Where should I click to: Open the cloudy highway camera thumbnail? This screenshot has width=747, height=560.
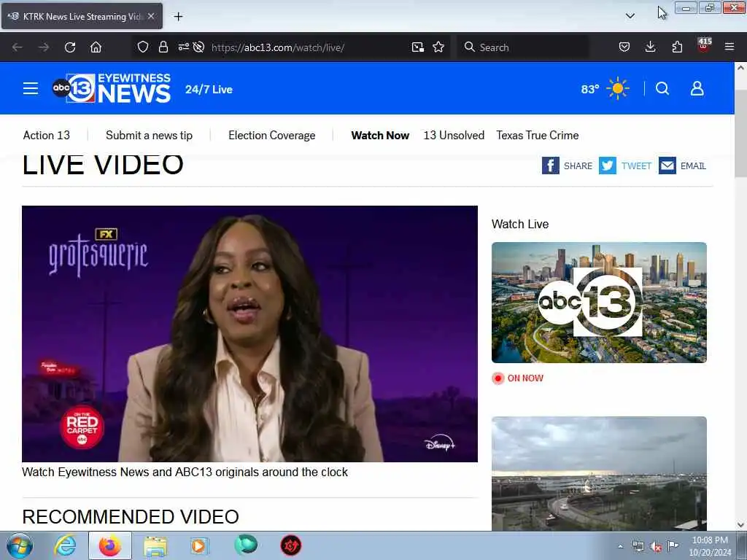(x=600, y=473)
